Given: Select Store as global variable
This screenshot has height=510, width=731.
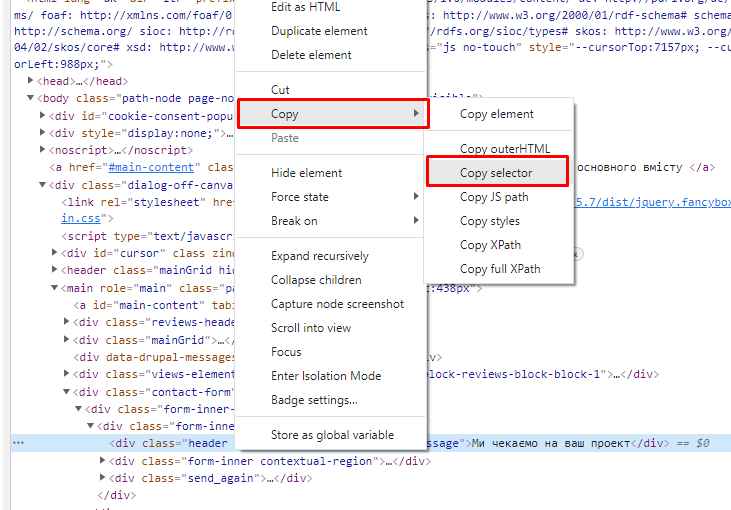Looking at the screenshot, I should (x=332, y=435).
